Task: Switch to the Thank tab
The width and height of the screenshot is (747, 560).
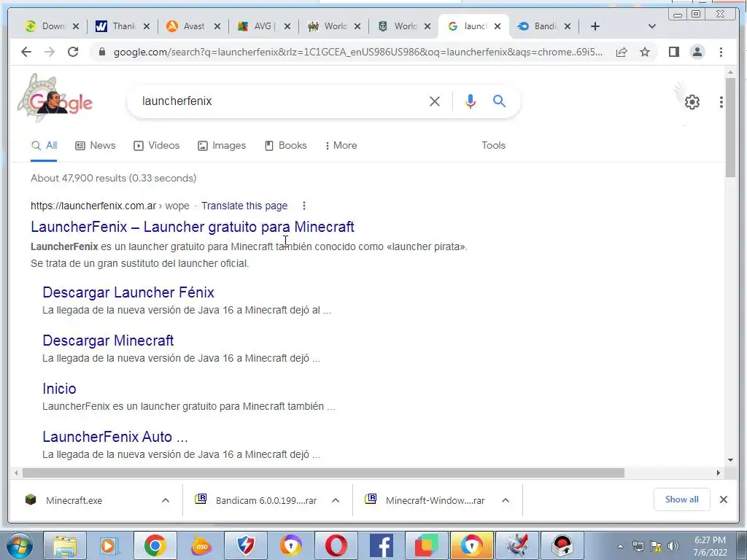Action: 123,26
